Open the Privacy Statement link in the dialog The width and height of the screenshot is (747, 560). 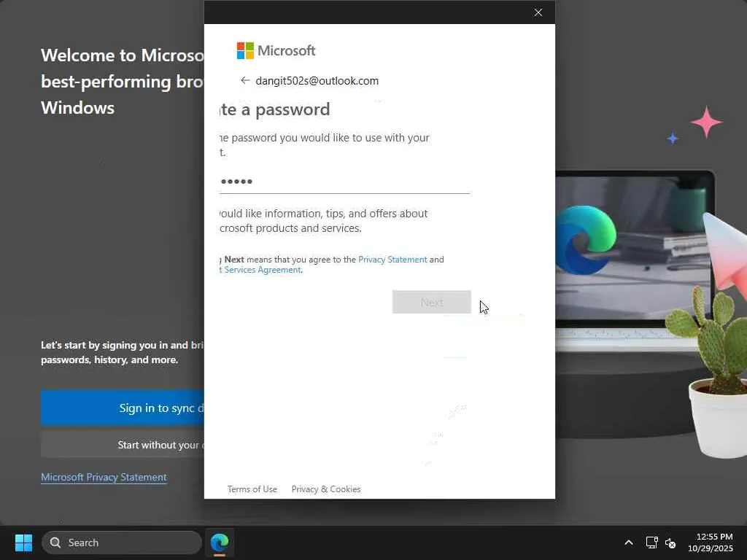tap(392, 260)
